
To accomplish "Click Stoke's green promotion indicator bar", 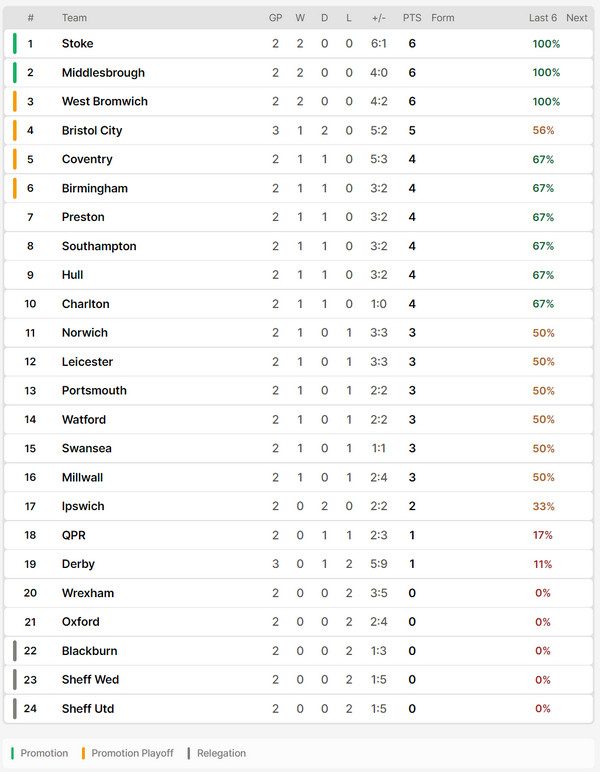I will click(x=15, y=43).
